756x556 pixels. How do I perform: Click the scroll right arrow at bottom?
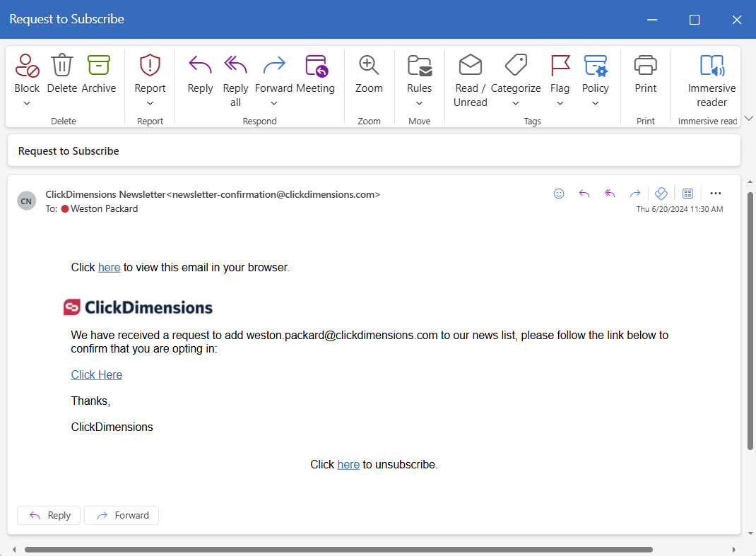tap(734, 549)
